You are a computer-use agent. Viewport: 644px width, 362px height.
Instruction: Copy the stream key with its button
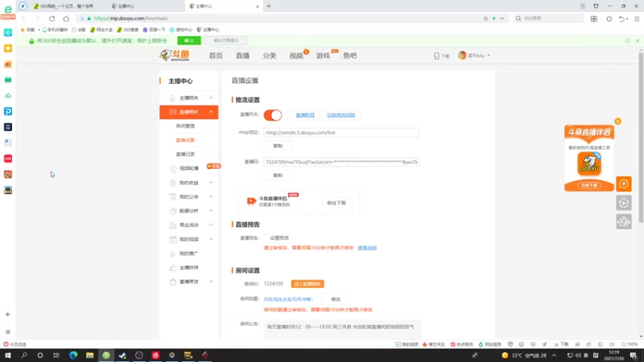pos(278,175)
